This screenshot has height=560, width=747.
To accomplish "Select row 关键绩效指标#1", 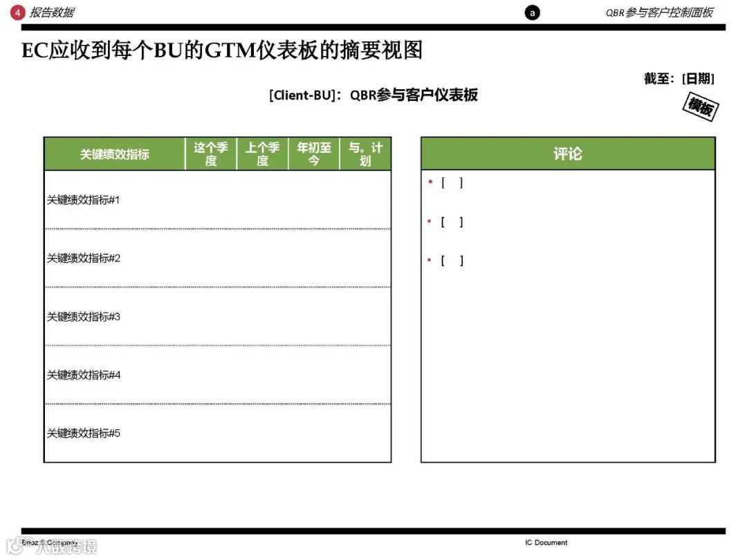I will (218, 200).
